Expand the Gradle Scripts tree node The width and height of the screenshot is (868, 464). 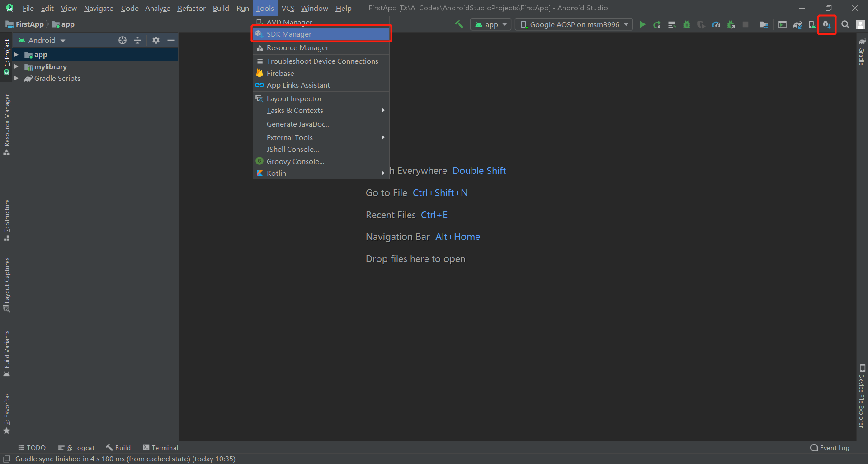[x=16, y=78]
